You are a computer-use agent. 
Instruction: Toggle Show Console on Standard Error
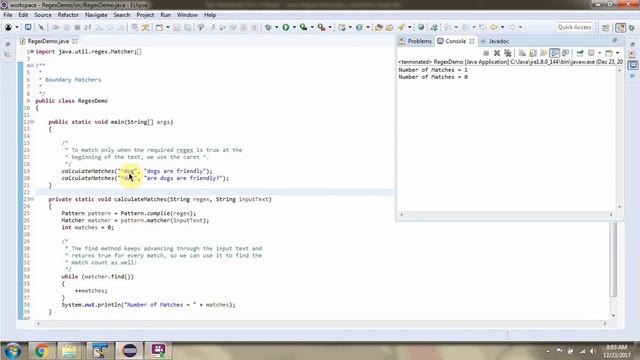[565, 53]
